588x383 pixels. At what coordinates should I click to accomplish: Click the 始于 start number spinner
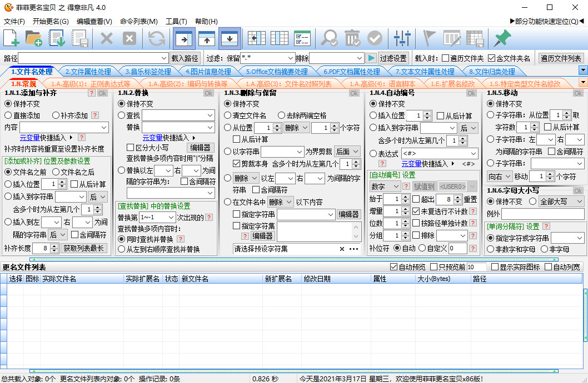pyautogui.click(x=405, y=199)
